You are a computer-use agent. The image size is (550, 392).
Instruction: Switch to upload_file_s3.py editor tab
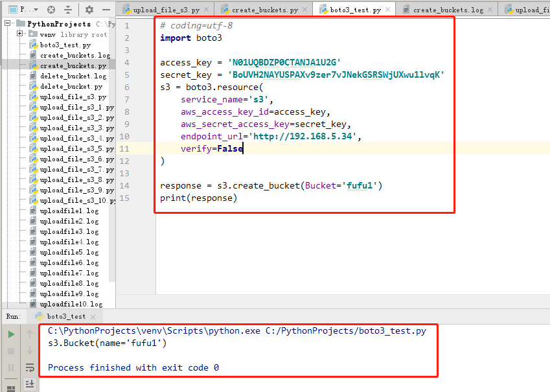click(x=166, y=10)
